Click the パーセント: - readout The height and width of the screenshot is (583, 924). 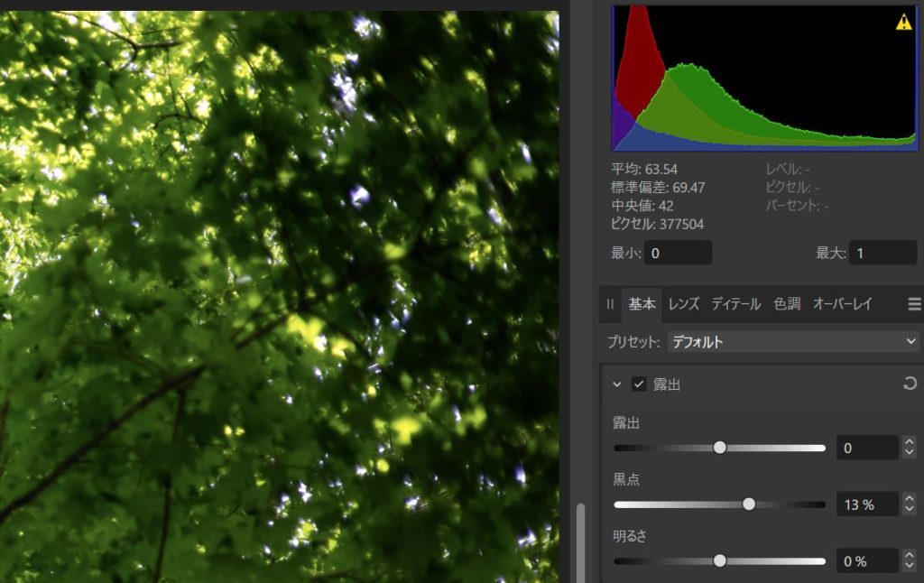[797, 205]
